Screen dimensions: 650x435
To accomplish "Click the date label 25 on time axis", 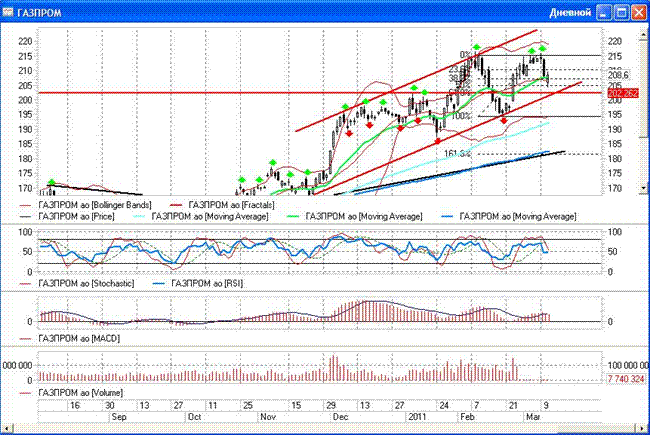I will point(248,405).
